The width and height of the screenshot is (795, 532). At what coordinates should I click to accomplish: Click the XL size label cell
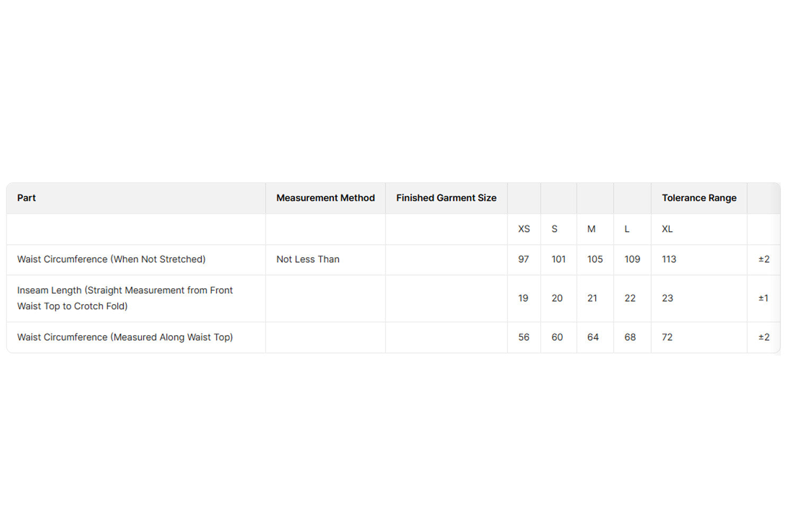point(667,229)
